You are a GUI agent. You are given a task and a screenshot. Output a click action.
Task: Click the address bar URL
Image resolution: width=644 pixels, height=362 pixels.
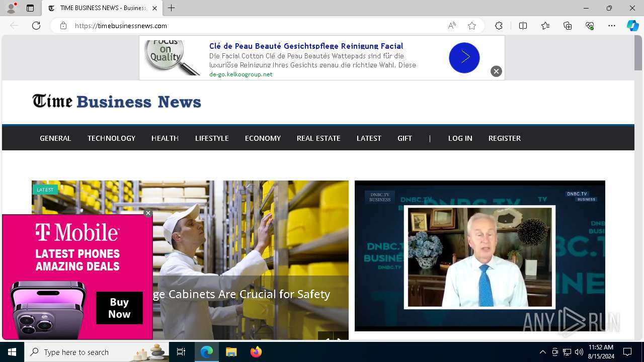pos(121,26)
